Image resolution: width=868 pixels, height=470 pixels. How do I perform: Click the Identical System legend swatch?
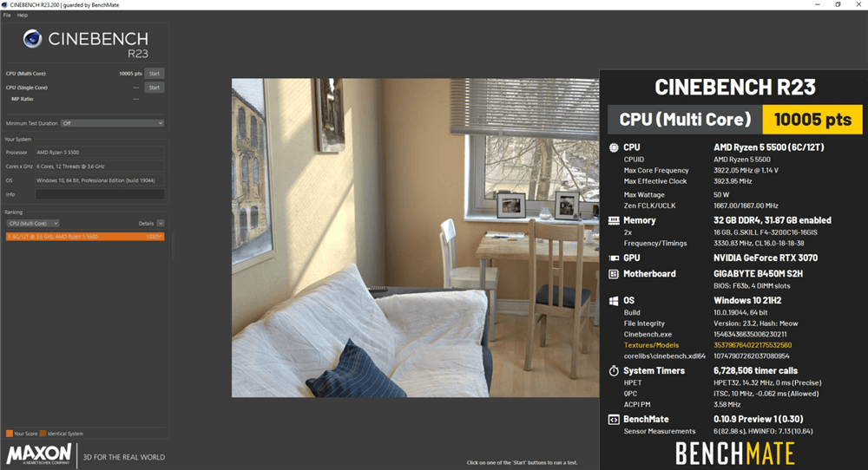42,433
